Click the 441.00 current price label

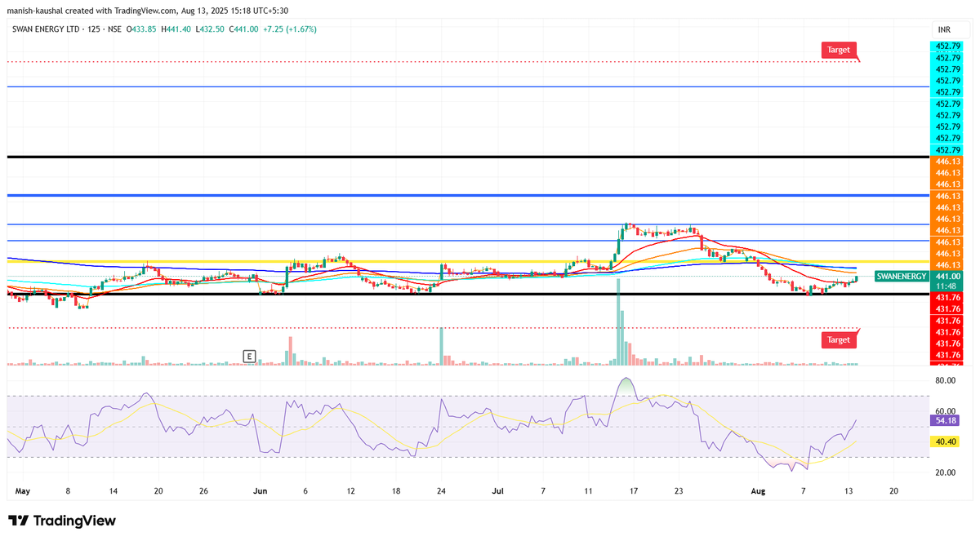point(947,277)
